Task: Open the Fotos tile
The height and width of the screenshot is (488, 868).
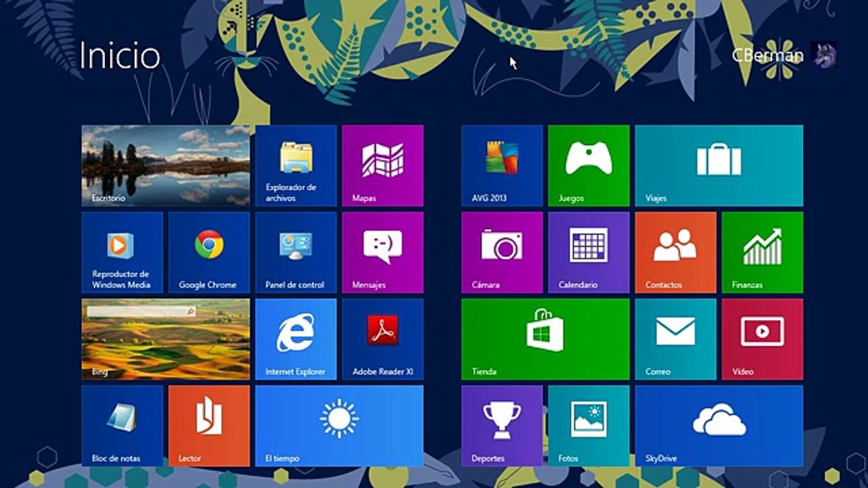Action: [x=589, y=426]
